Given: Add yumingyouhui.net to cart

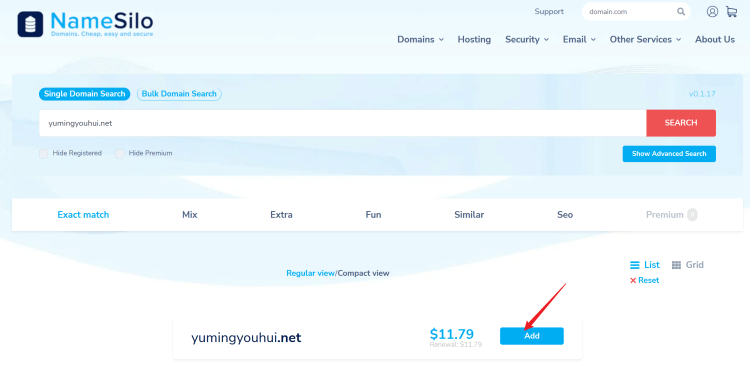Looking at the screenshot, I should tap(532, 336).
